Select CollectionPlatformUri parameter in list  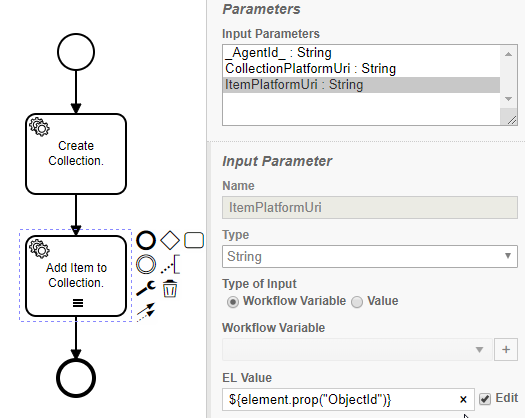310,69
